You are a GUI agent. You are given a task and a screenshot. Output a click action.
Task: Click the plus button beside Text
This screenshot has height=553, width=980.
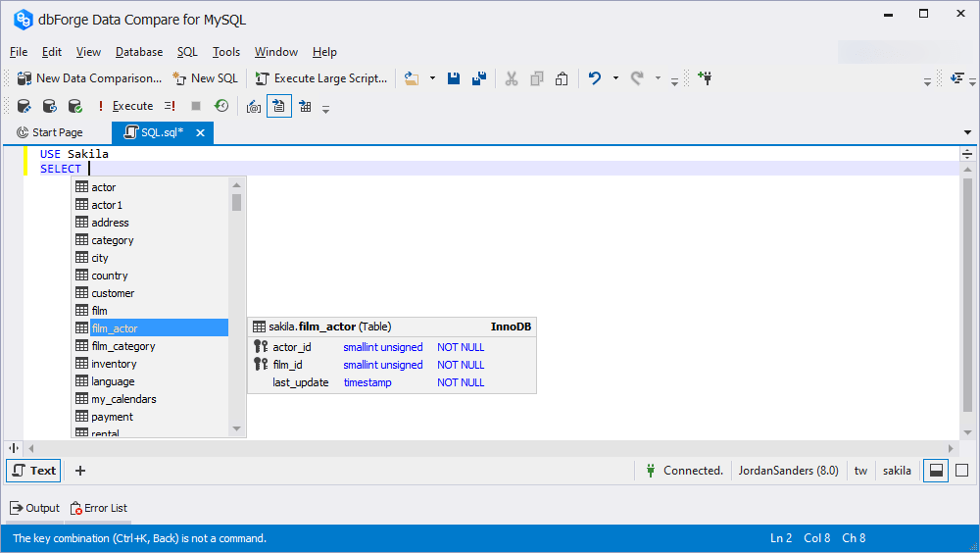click(80, 471)
